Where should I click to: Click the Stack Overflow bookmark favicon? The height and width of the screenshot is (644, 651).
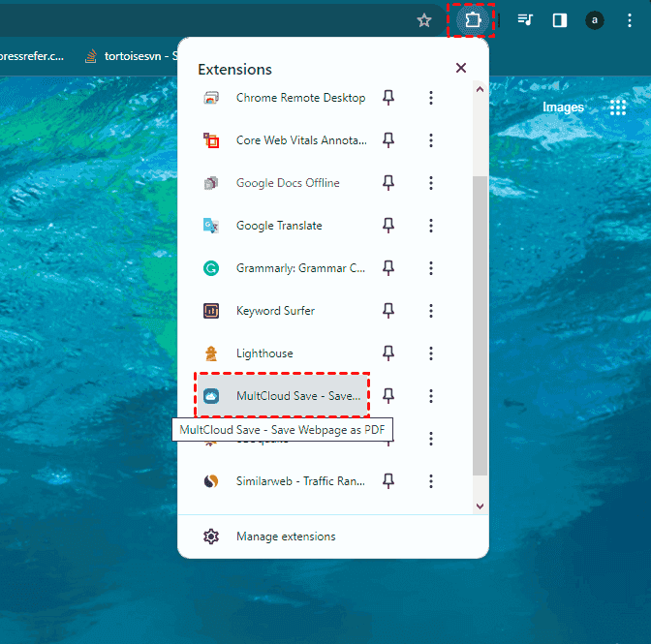point(91,56)
